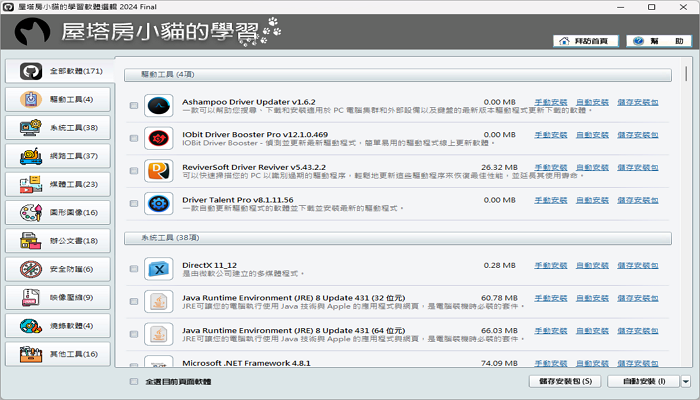Tick the 全選目前頁面軟體 checkbox
The height and width of the screenshot is (400, 700).
tap(134, 381)
